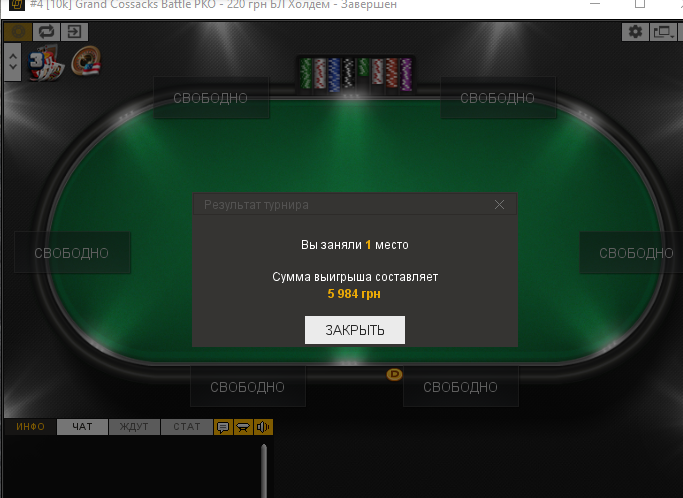Click the lobby icon at top-left
This screenshot has width=683, height=498.
18,32
